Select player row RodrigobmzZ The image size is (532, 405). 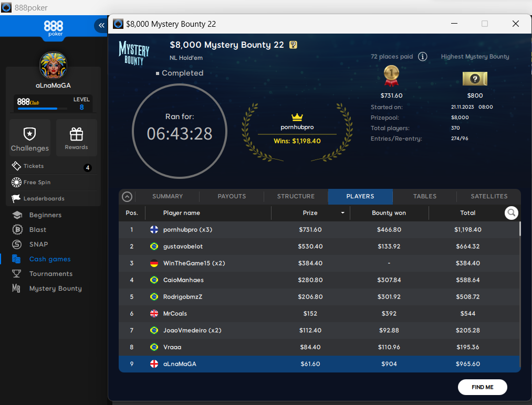pyautogui.click(x=319, y=297)
